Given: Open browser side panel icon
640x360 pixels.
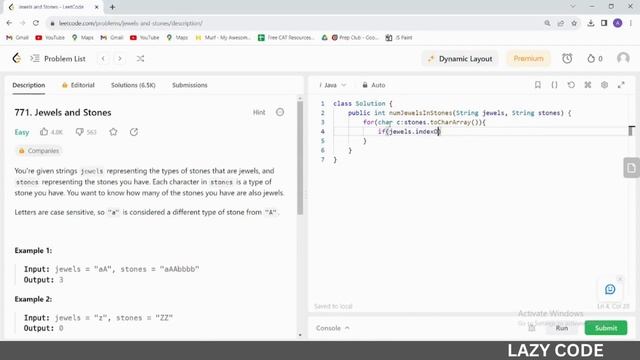Looking at the screenshot, I should (x=604, y=23).
